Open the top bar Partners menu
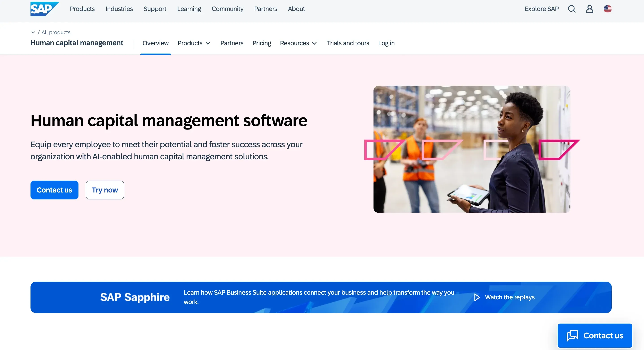This screenshot has height=350, width=644. (265, 9)
